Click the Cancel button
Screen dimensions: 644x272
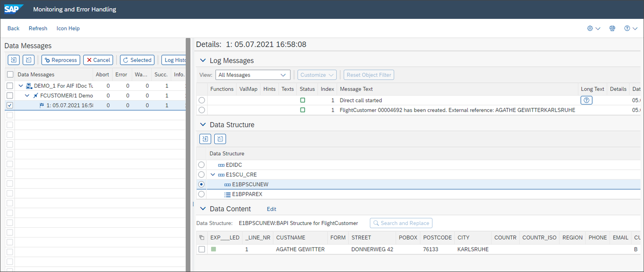(98, 60)
